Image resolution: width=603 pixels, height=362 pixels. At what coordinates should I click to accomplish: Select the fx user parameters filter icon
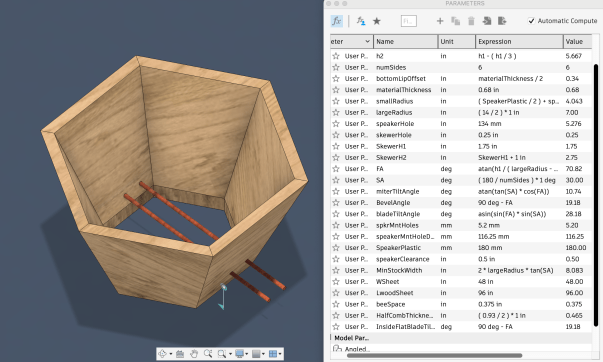[x=336, y=21]
